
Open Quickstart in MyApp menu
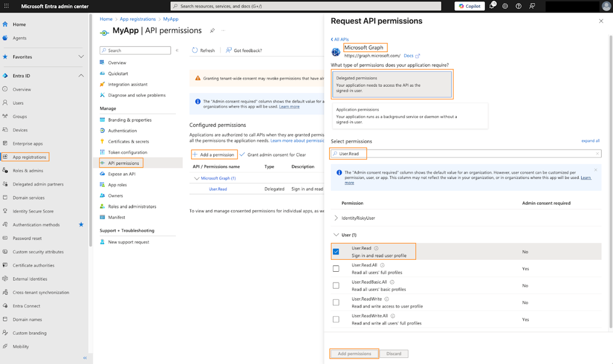pos(118,74)
